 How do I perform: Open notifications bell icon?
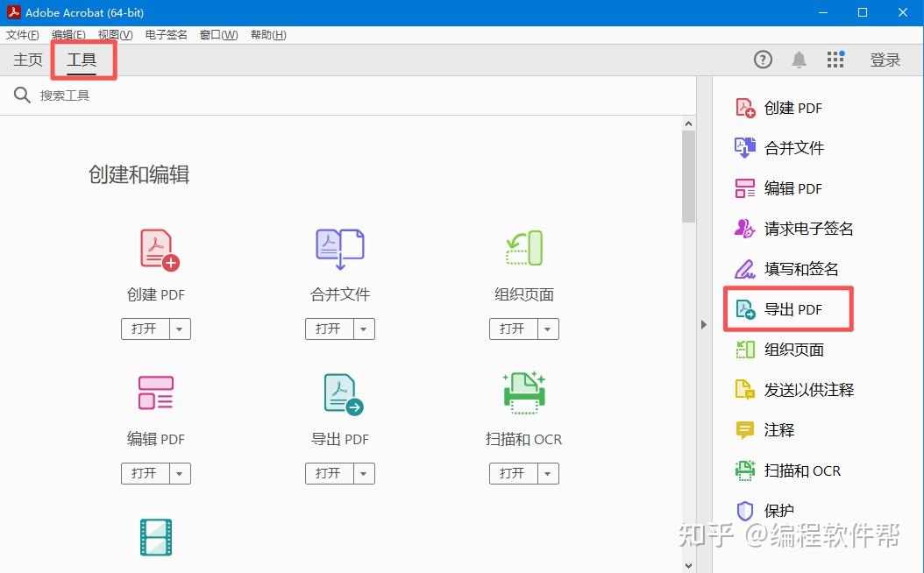point(799,60)
